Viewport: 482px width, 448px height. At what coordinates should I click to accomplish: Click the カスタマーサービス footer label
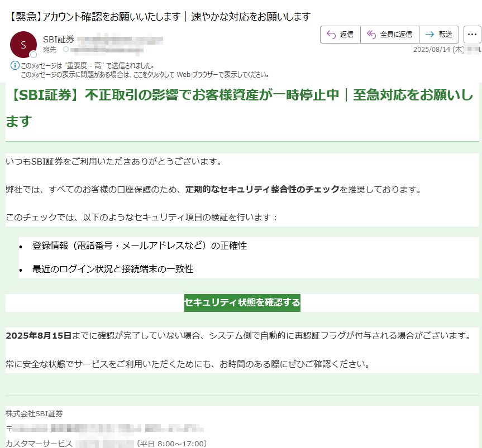click(39, 444)
